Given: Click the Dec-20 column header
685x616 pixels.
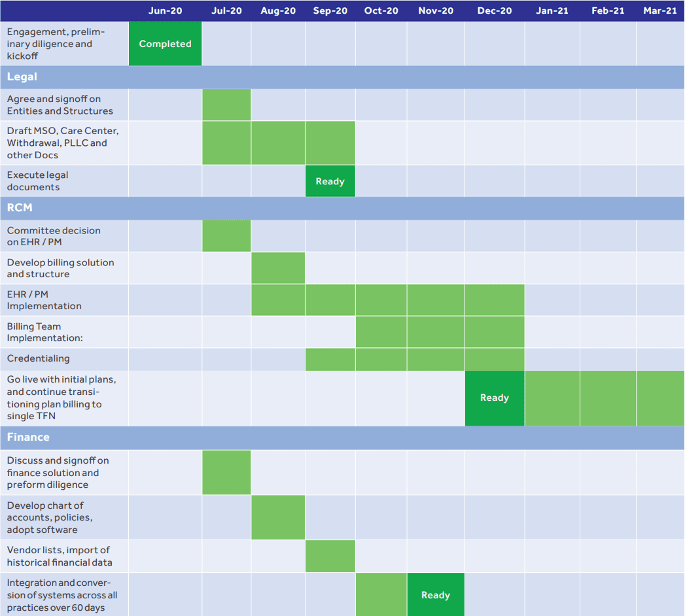Looking at the screenshot, I should pyautogui.click(x=495, y=10).
